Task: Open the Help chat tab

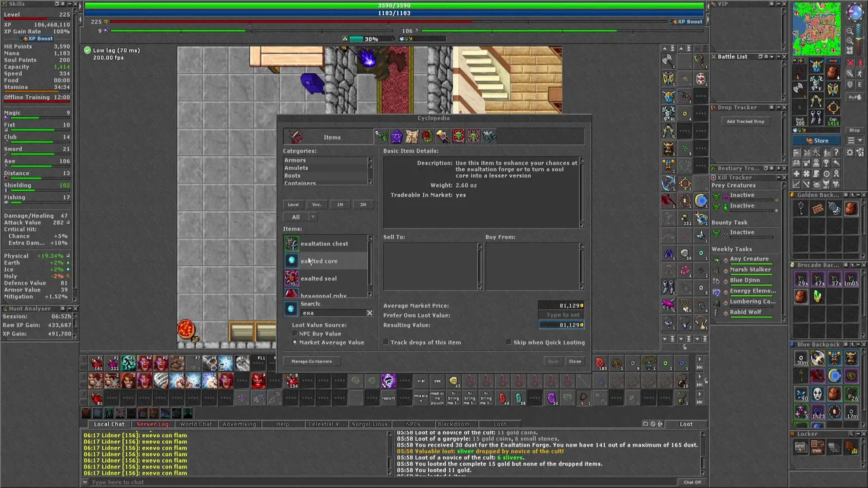Action: [283, 424]
